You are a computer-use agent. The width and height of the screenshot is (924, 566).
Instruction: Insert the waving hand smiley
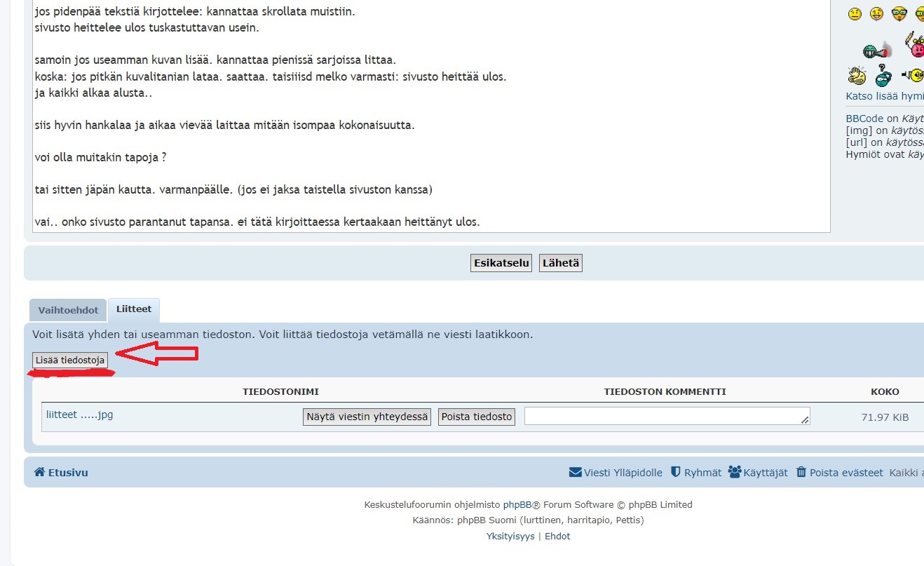tap(857, 75)
